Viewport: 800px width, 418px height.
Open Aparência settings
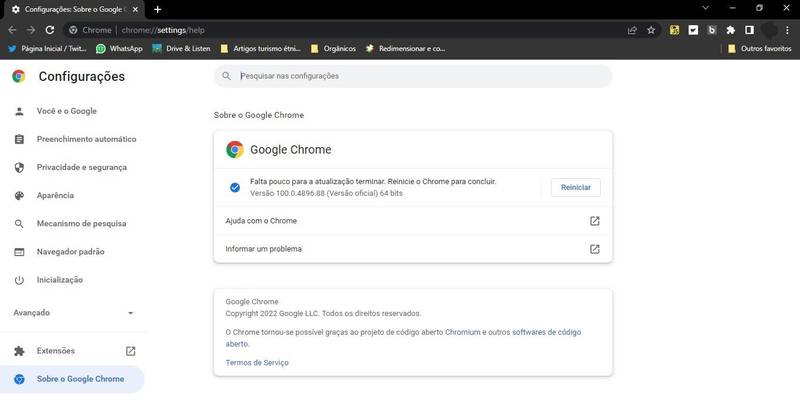coord(72,195)
